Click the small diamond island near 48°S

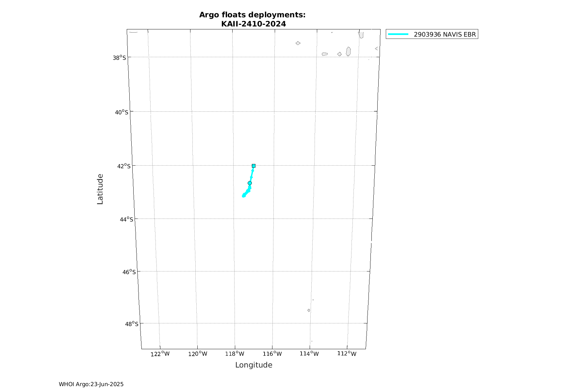[309, 310]
